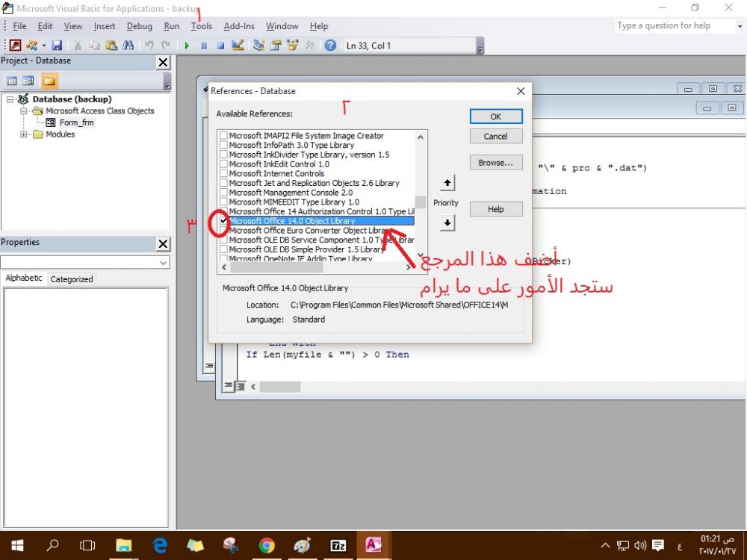
Task: Open the Debug menu
Action: click(140, 26)
